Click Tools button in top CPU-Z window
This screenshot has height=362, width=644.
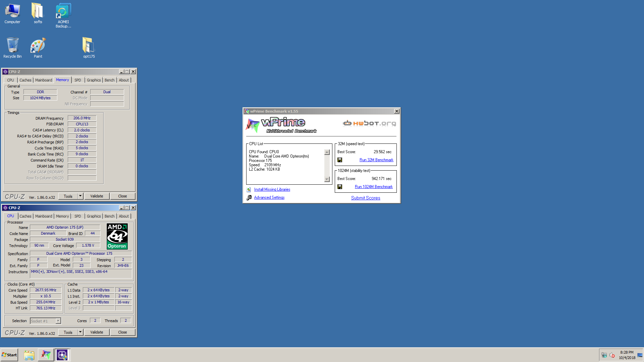[x=68, y=196]
